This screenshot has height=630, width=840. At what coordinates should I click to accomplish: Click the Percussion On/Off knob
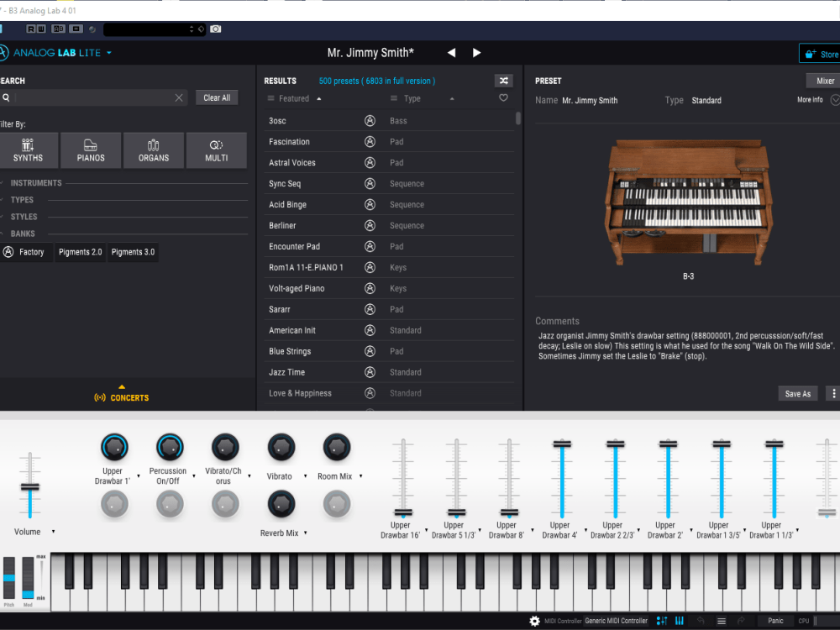(x=170, y=448)
